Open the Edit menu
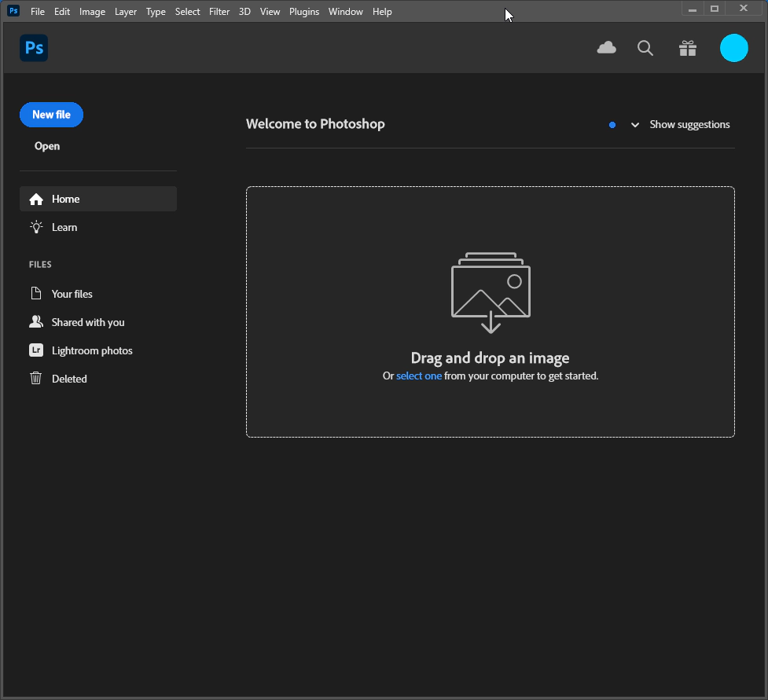The height and width of the screenshot is (700, 768). [62, 11]
